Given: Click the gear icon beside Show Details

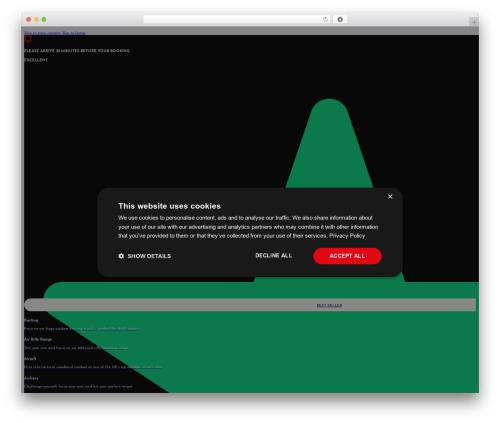Looking at the screenshot, I should (x=121, y=256).
